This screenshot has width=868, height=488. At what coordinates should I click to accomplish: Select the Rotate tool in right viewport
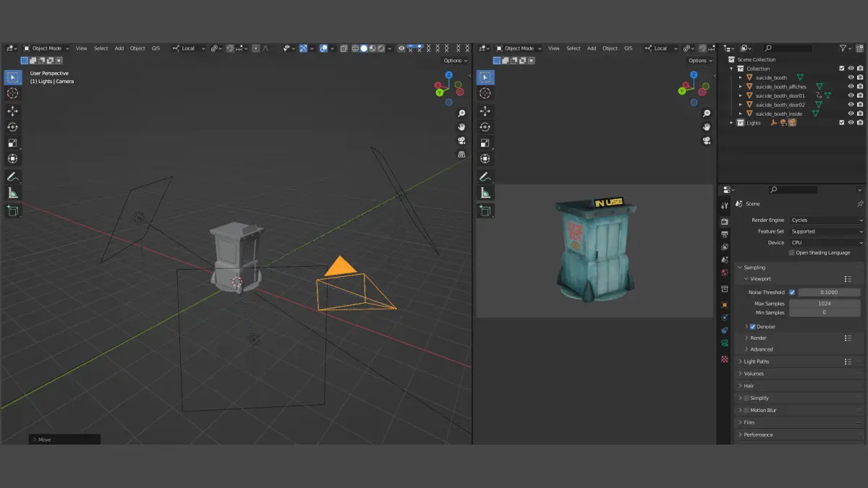pyautogui.click(x=485, y=127)
